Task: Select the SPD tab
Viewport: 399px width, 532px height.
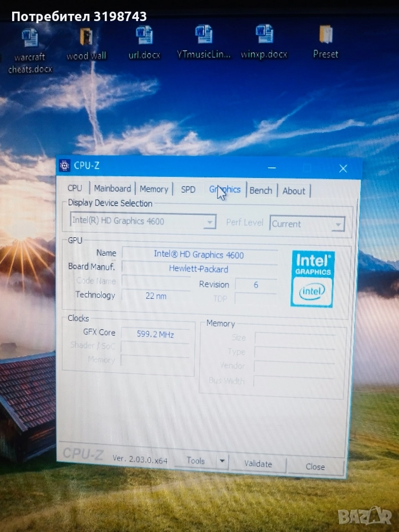Action: pyautogui.click(x=188, y=190)
